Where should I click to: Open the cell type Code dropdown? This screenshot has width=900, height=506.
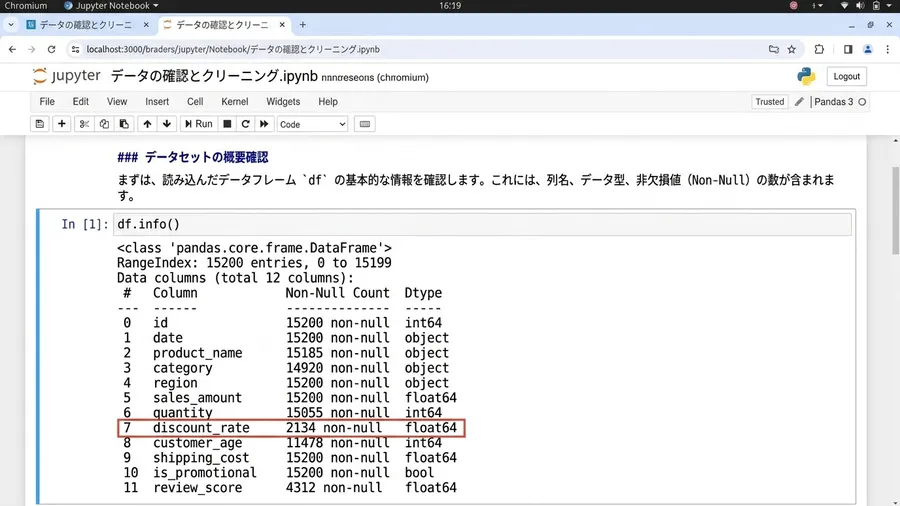[312, 124]
